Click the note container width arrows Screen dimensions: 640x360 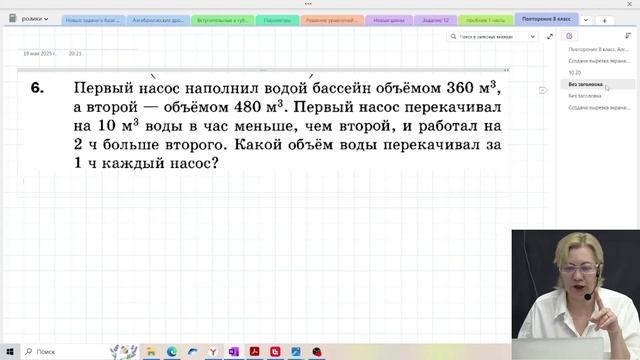click(506, 70)
